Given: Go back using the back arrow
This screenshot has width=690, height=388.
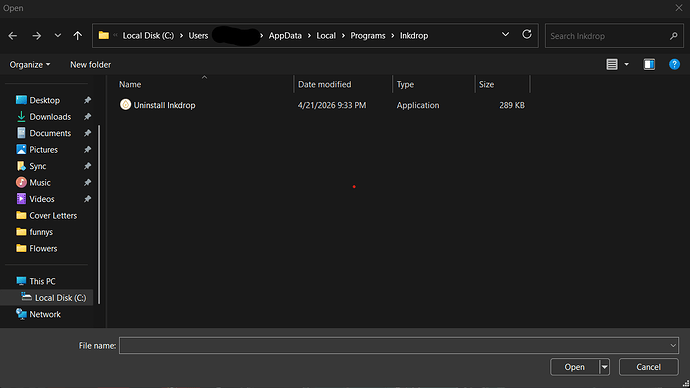Looking at the screenshot, I should (13, 36).
